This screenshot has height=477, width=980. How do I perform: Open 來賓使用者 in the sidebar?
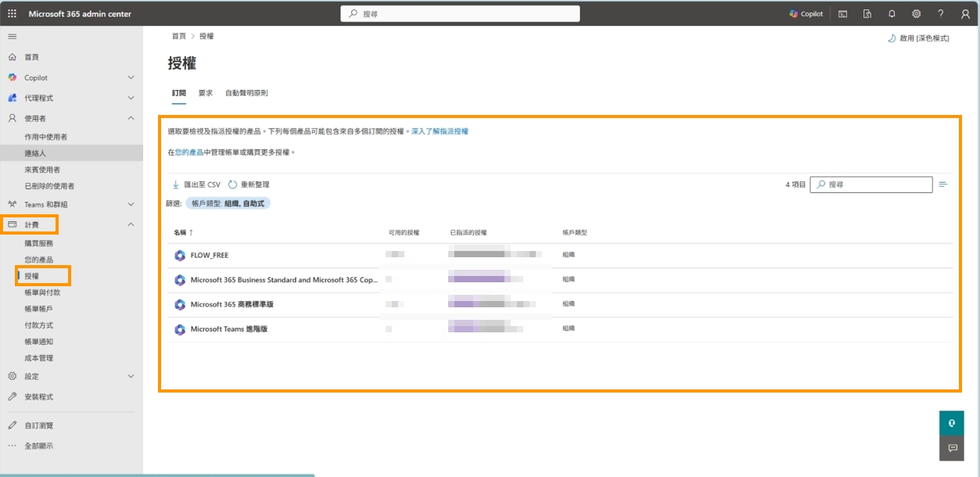42,170
